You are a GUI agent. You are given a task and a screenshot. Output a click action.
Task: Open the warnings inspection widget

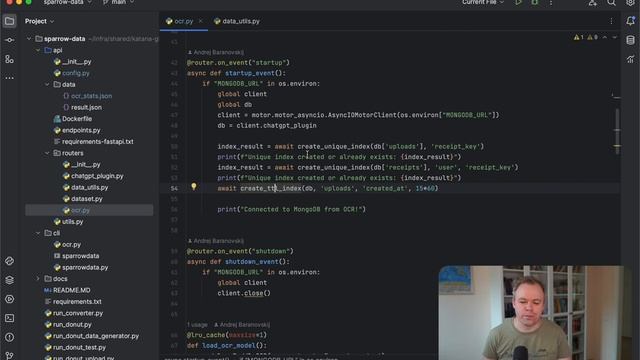[x=586, y=37]
